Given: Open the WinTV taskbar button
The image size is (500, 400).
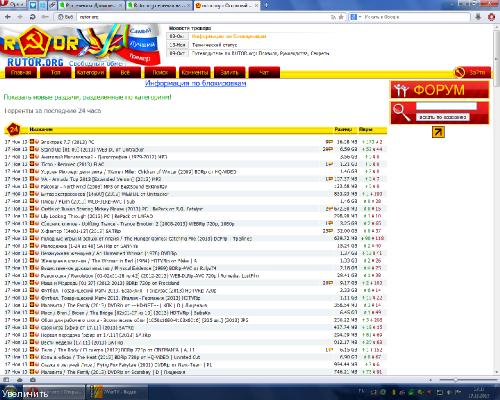Looking at the screenshot, I should [x=117, y=392].
